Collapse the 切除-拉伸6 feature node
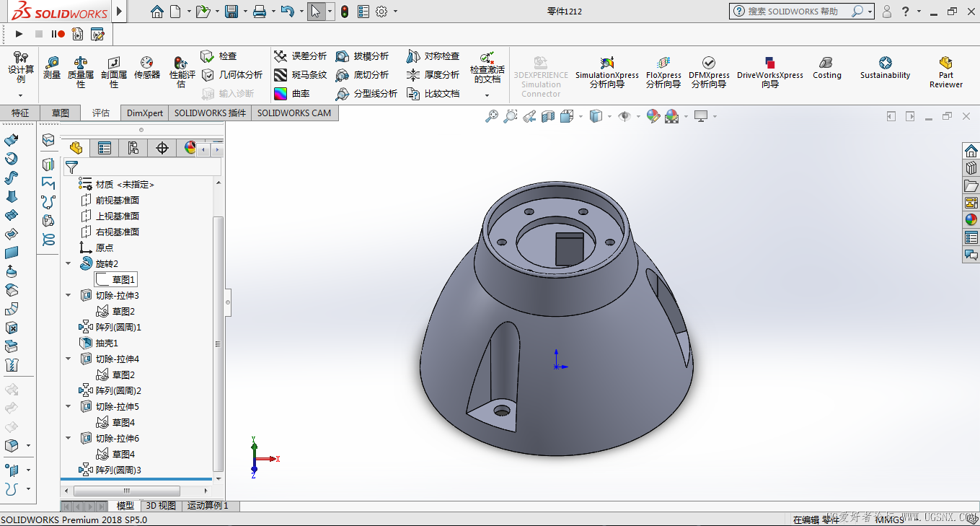 coord(69,439)
